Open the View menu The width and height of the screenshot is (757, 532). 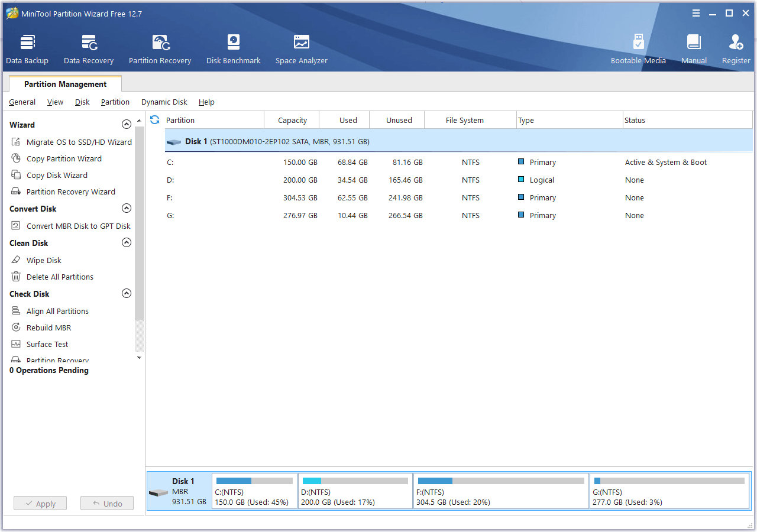[55, 102]
